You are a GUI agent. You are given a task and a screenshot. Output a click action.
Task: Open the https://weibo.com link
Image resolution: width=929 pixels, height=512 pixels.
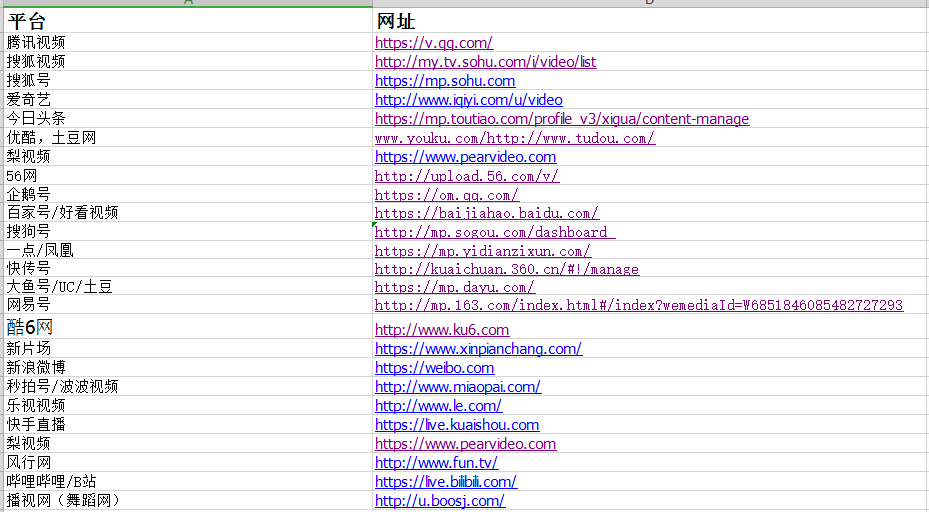click(x=434, y=367)
